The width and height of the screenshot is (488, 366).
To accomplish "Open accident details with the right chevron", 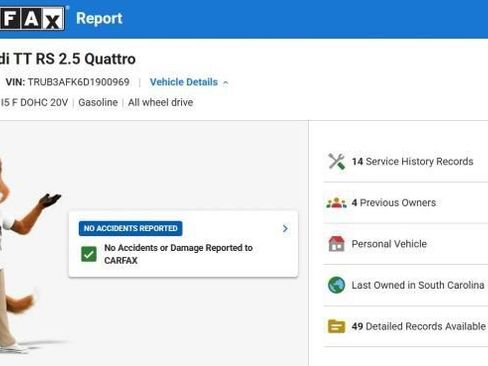I will [285, 229].
